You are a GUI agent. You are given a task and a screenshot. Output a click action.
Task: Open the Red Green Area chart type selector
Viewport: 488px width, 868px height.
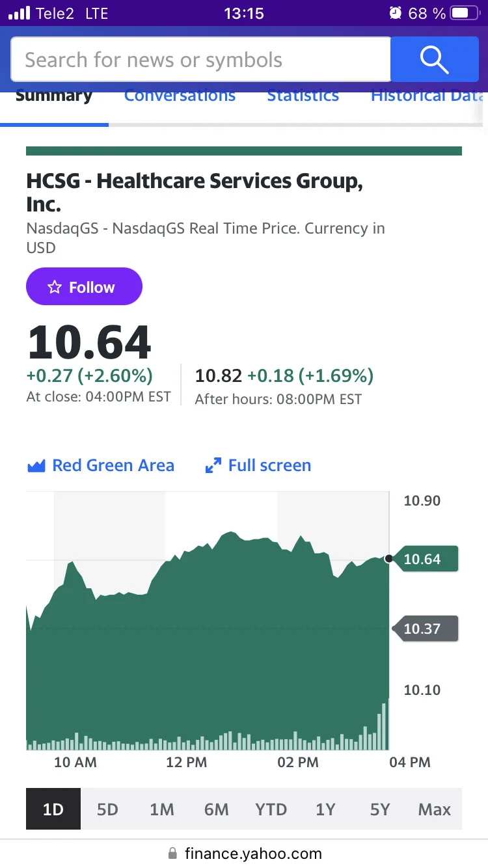click(101, 466)
